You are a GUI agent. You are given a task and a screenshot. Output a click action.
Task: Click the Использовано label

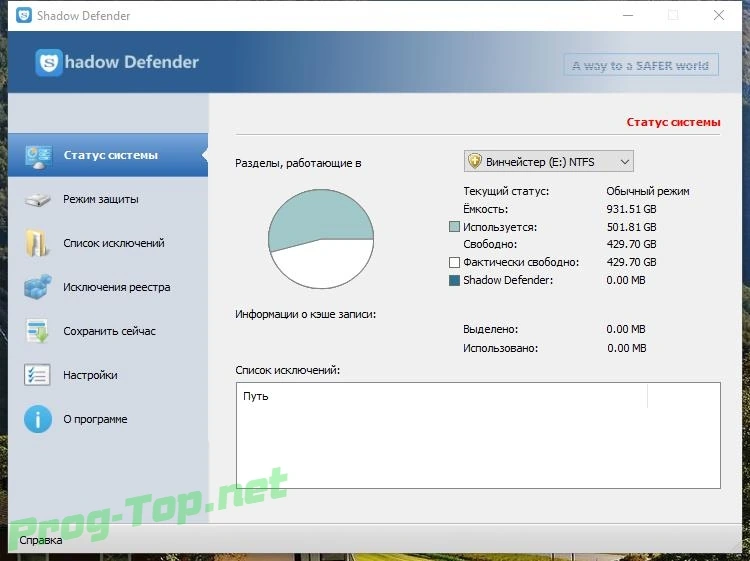click(x=500, y=348)
